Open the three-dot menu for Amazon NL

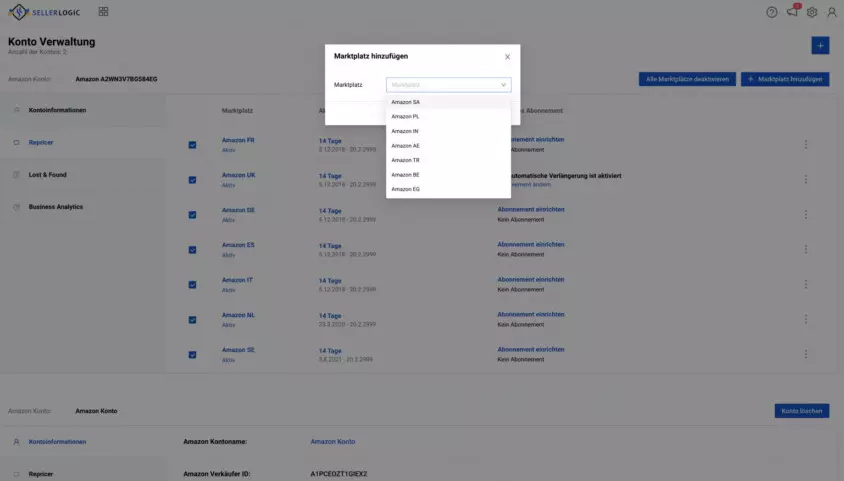(806, 319)
